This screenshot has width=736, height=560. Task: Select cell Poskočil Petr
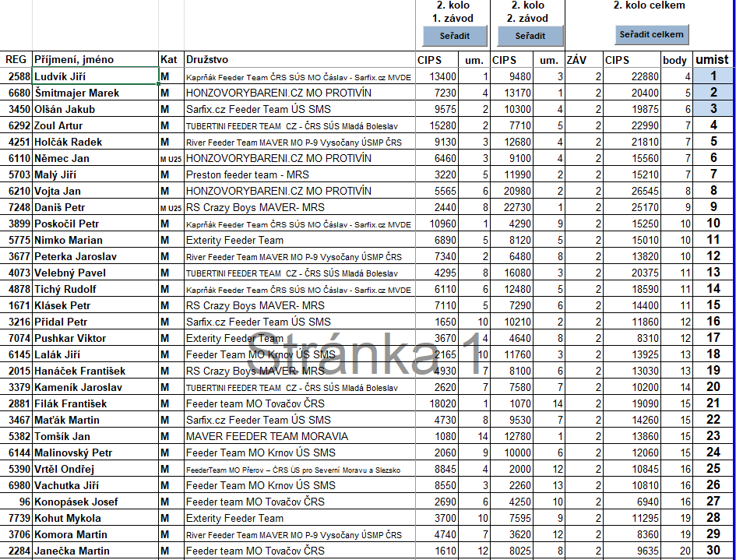tap(96, 224)
